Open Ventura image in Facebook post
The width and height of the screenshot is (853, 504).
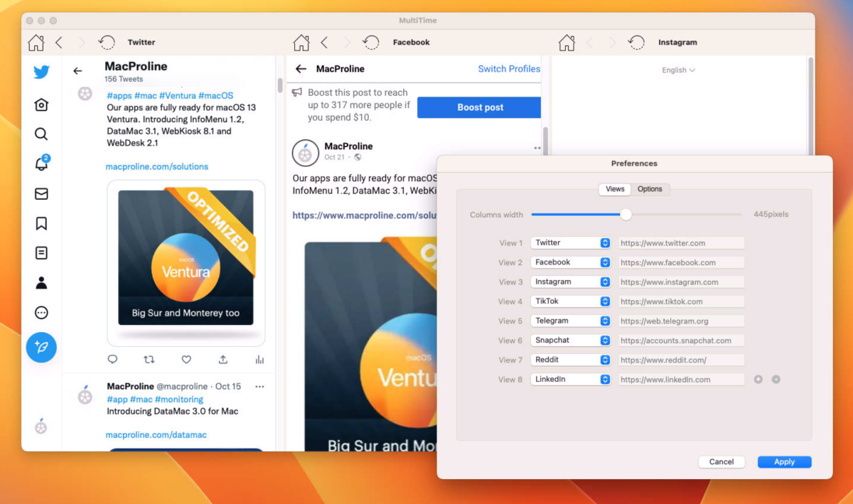point(370,345)
